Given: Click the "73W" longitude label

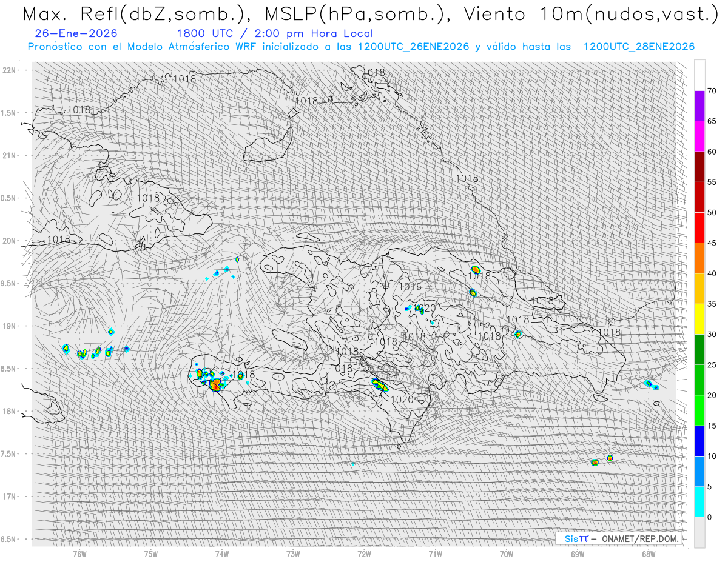Looking at the screenshot, I should click(x=293, y=553).
